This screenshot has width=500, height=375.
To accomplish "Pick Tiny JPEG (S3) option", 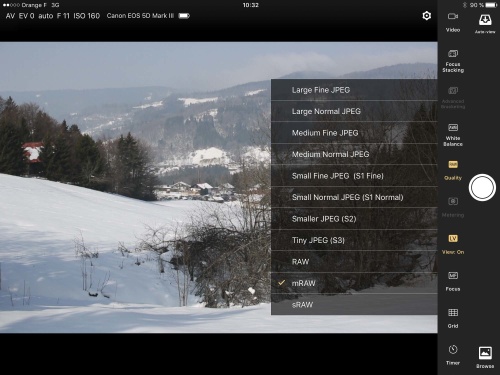I will (354, 240).
